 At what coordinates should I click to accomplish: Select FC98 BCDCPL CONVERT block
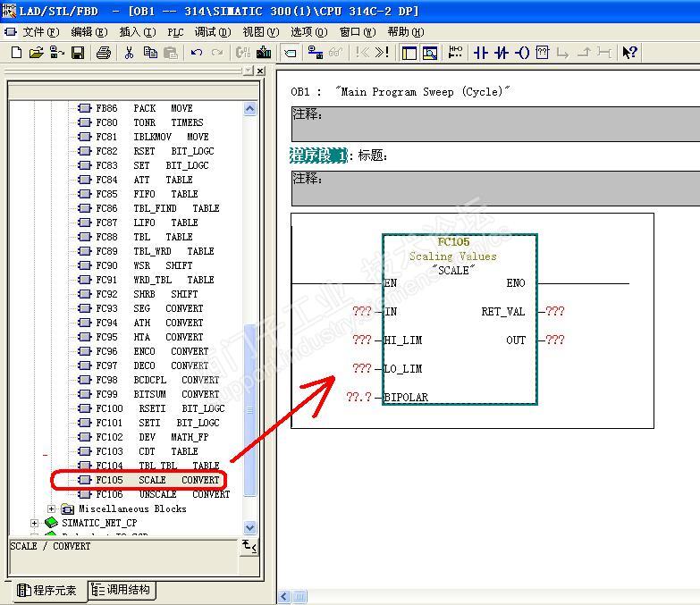coord(148,380)
